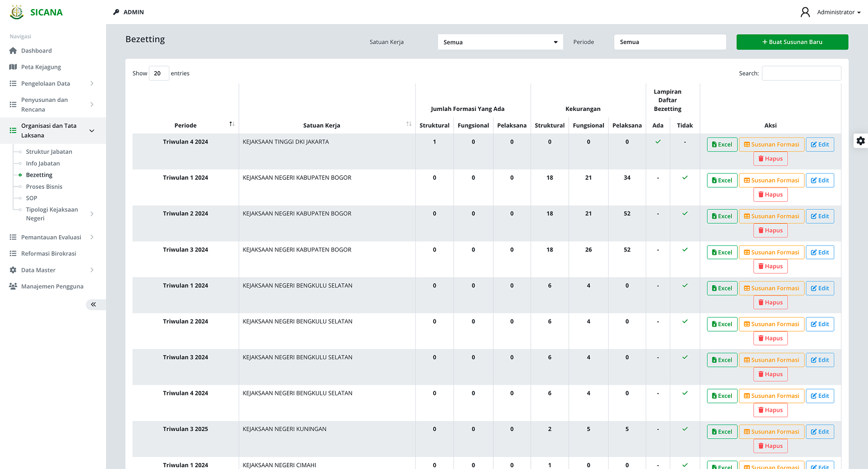The width and height of the screenshot is (868, 469).
Task: Open the Satuan Kerja dropdown
Action: point(500,42)
